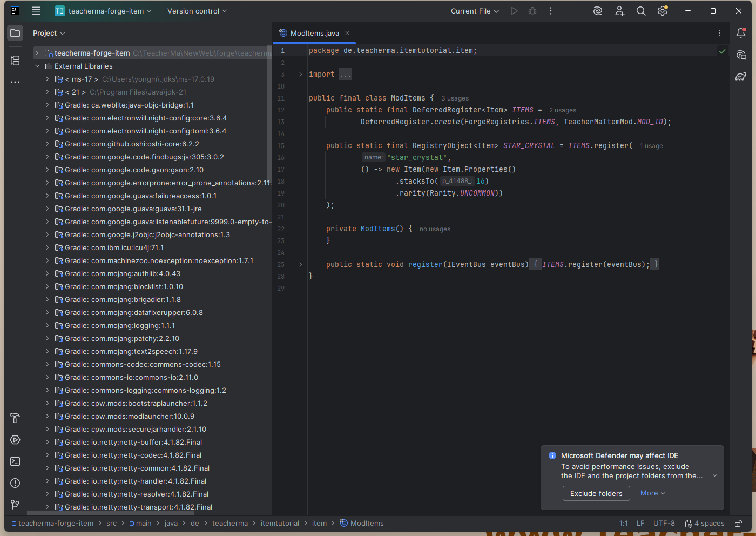Viewport: 756px width, 536px height.
Task: Open the Git version control tool window
Action: [x=15, y=505]
